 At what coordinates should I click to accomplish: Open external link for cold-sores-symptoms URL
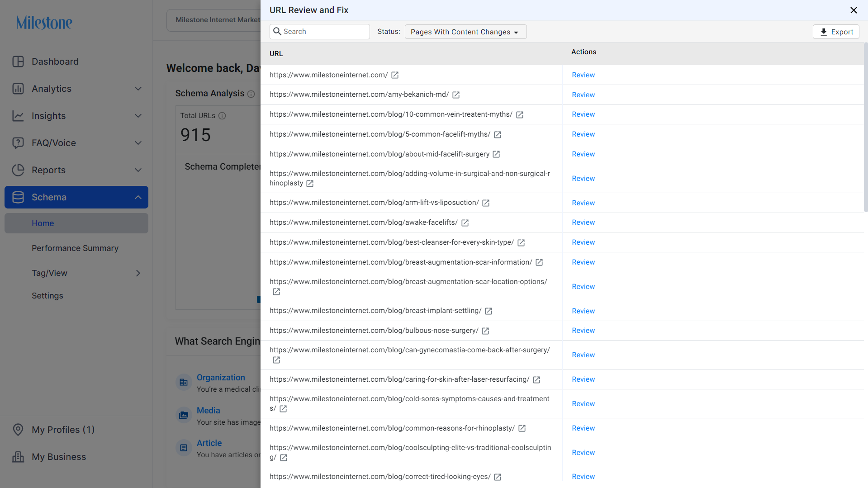click(283, 409)
